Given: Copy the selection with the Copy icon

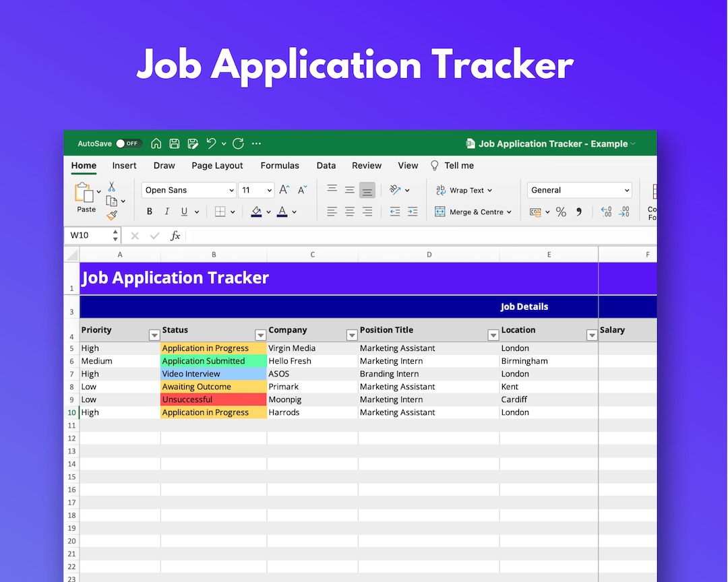Looking at the screenshot, I should coord(111,201).
